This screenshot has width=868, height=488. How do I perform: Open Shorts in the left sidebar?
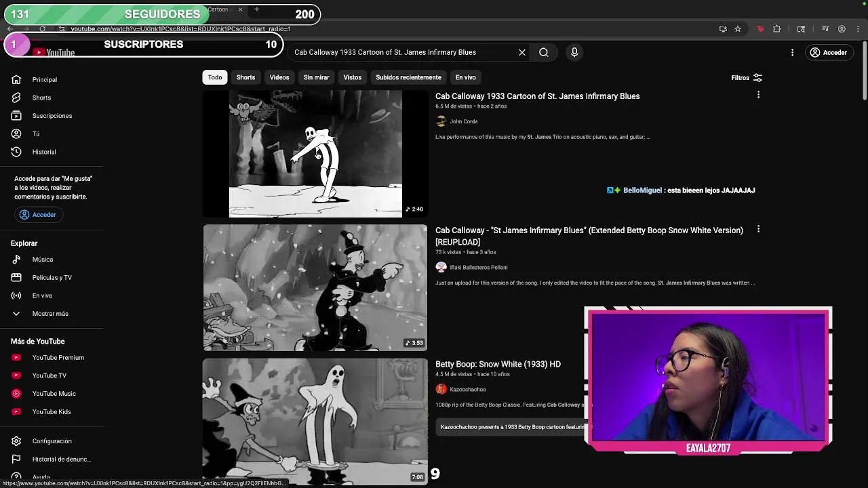coord(41,98)
